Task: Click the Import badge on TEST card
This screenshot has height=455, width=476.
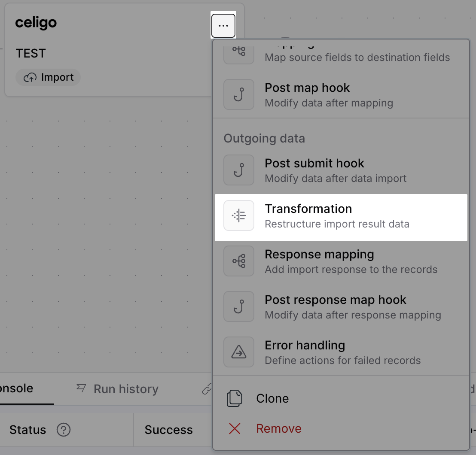Action: click(48, 77)
